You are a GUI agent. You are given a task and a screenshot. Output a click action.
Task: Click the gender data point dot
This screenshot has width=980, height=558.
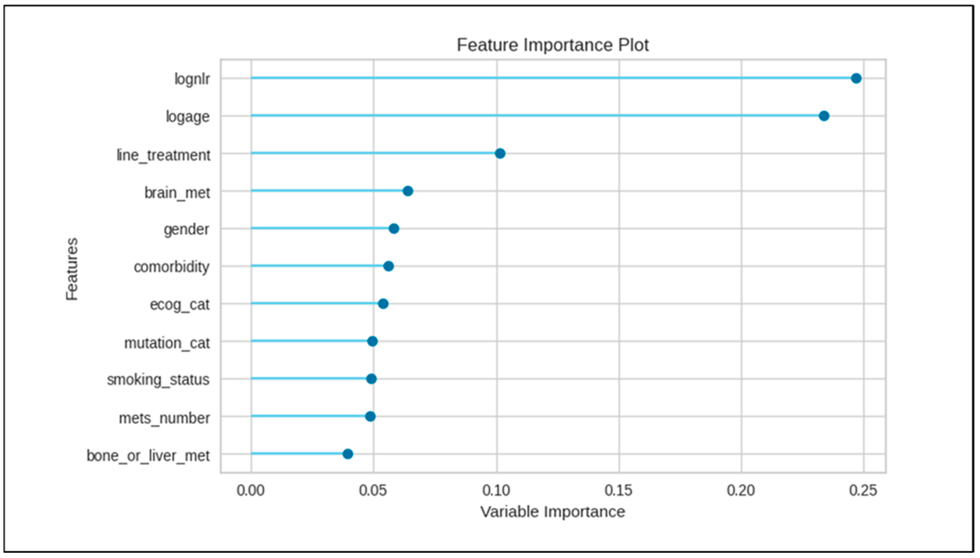click(x=394, y=229)
